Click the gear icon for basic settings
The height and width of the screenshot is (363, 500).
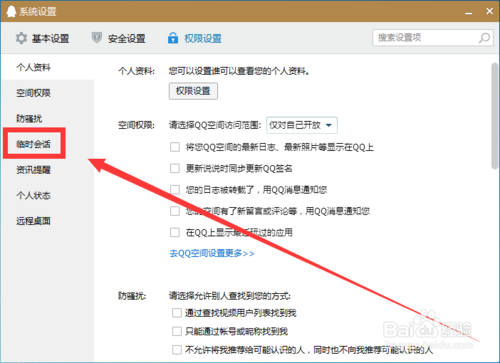click(21, 38)
